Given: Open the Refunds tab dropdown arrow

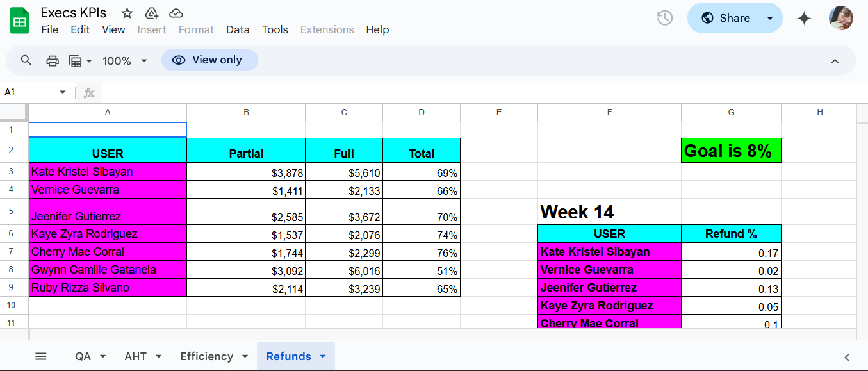Looking at the screenshot, I should (x=322, y=356).
